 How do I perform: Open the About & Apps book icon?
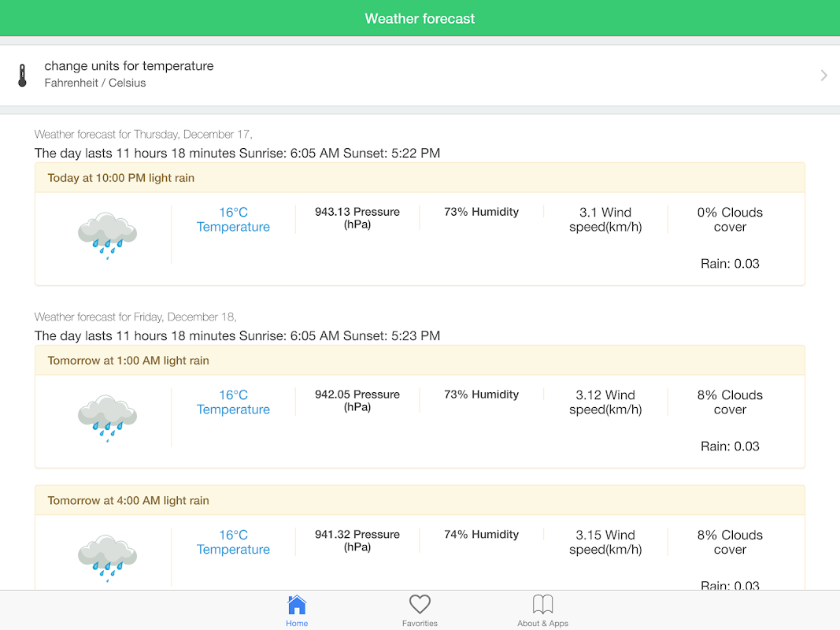pyautogui.click(x=543, y=605)
